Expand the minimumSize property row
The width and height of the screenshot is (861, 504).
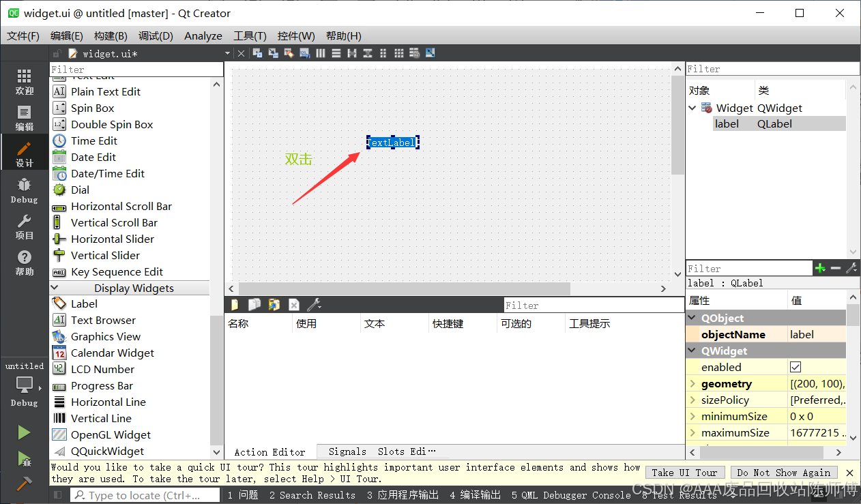click(x=693, y=417)
